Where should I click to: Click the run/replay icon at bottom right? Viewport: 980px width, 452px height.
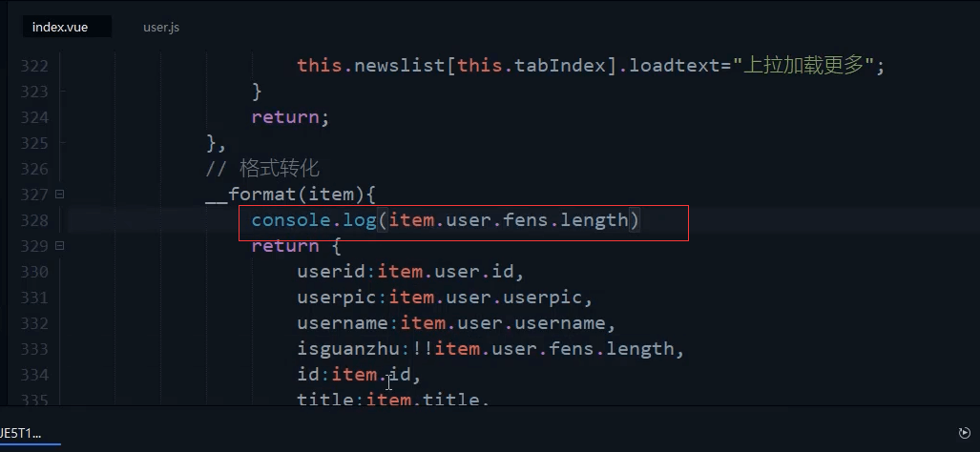pos(965,433)
